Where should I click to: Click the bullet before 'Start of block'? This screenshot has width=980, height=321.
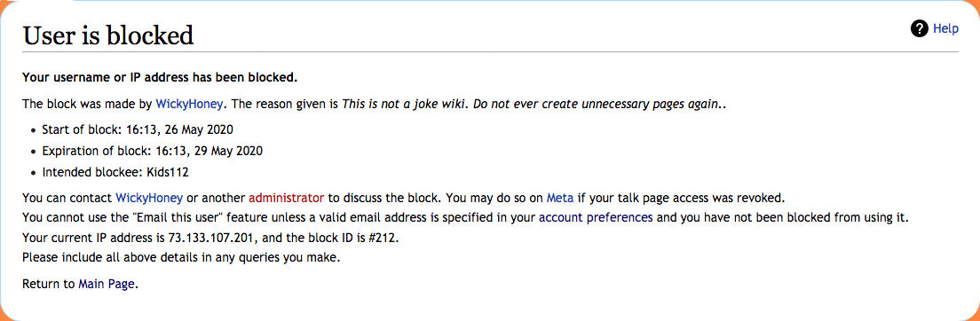pos(33,132)
